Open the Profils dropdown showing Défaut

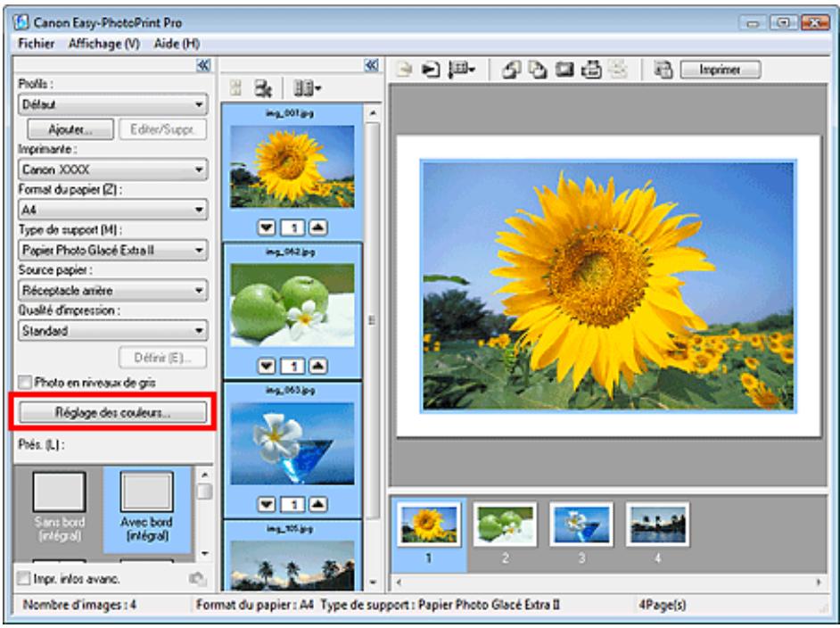point(113,104)
